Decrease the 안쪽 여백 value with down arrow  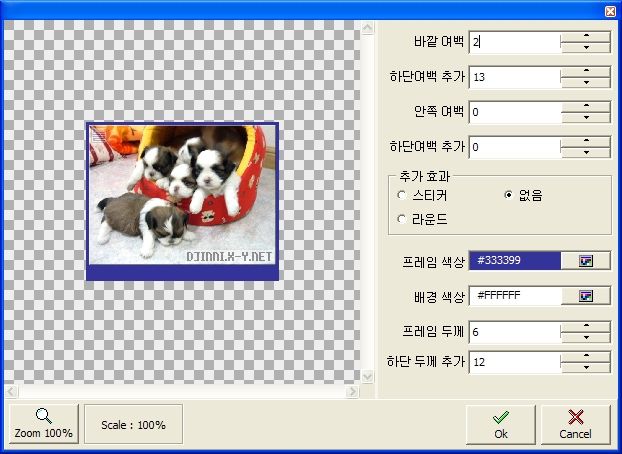click(x=586, y=117)
